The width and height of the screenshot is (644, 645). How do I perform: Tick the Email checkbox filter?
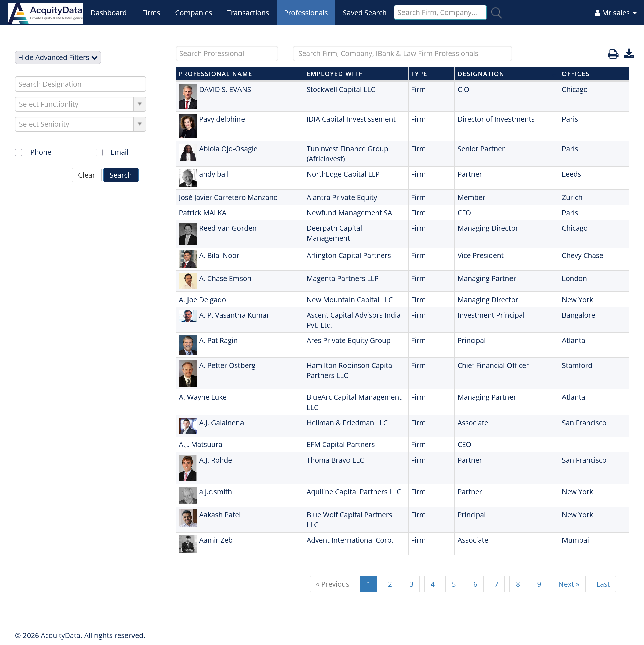tap(99, 153)
